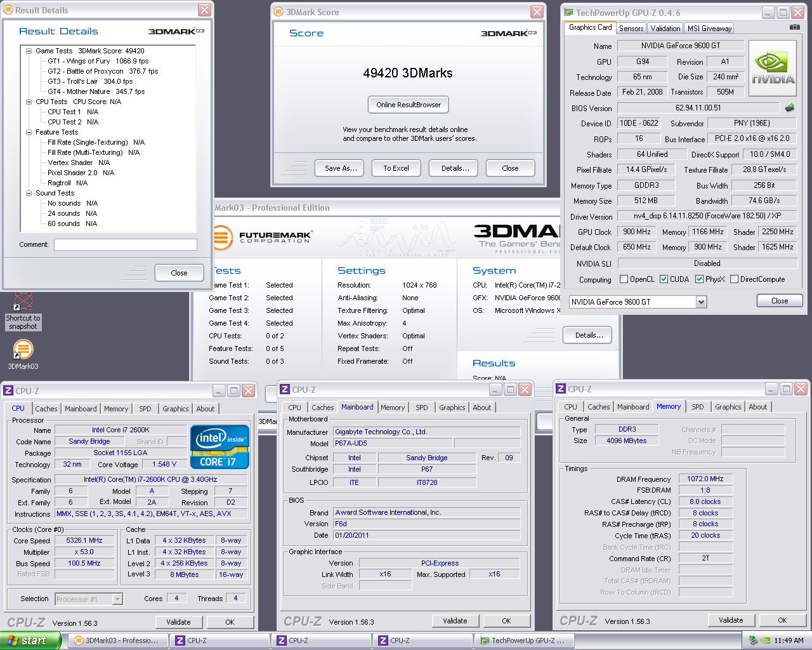The width and height of the screenshot is (812, 650).
Task: Select the 'Pixel Shader 2.0' result row
Action: point(81,173)
